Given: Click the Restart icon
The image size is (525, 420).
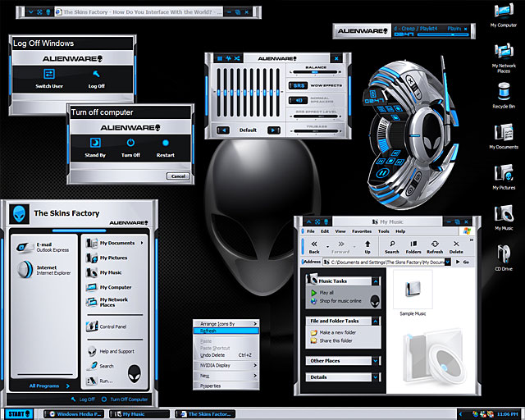Looking at the screenshot, I should 166,143.
